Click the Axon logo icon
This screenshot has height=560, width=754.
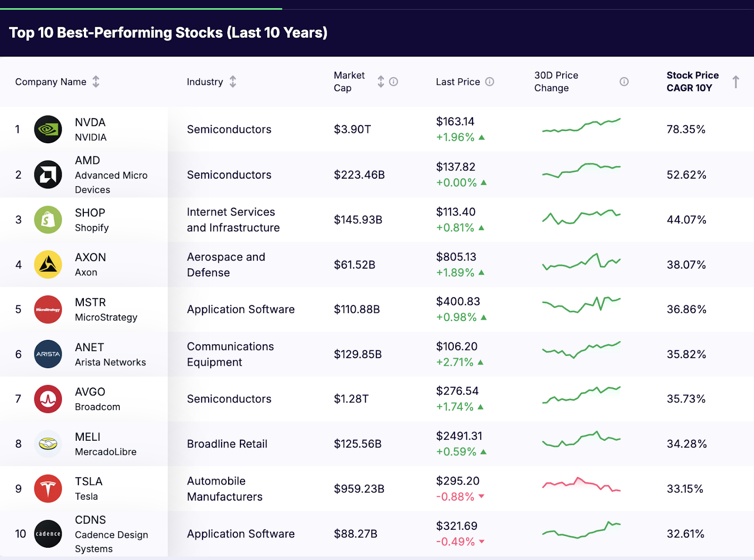click(x=48, y=264)
